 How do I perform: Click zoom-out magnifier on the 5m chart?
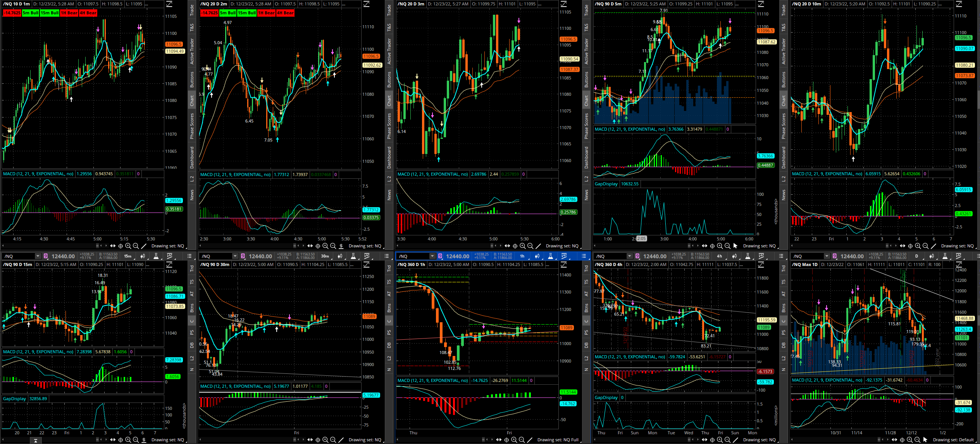[727, 246]
